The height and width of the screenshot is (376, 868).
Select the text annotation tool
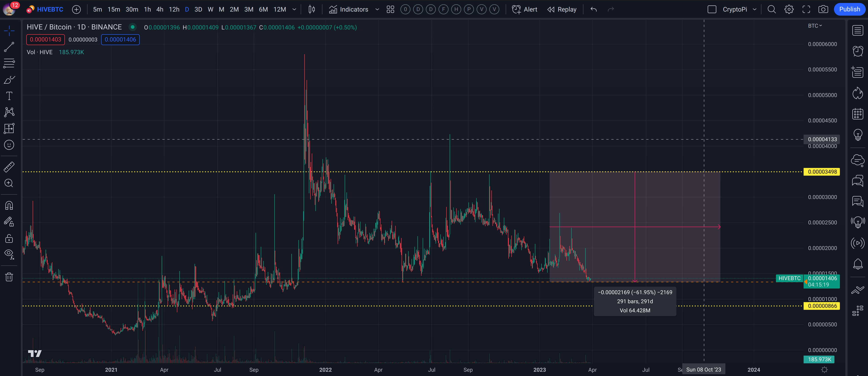tap(9, 96)
